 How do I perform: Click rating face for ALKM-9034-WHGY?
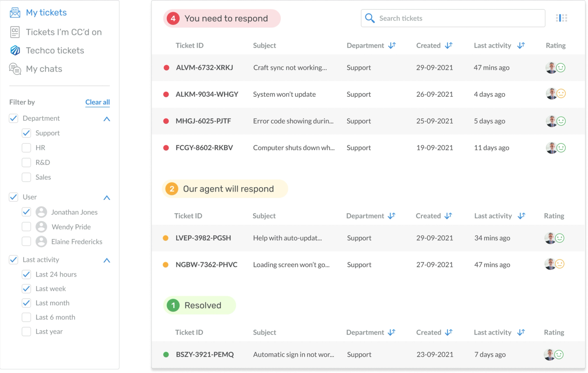(561, 94)
